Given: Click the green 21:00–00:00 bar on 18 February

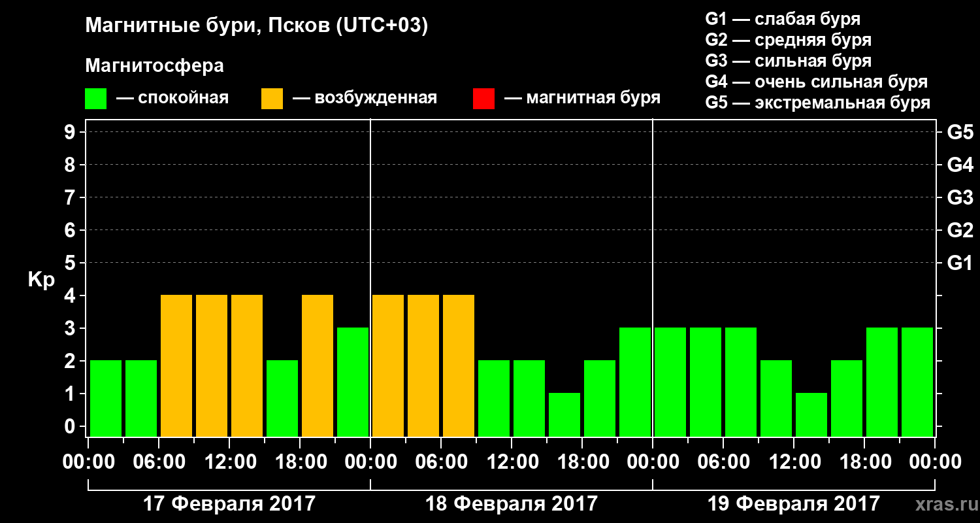Looking at the screenshot, I should tap(635, 382).
